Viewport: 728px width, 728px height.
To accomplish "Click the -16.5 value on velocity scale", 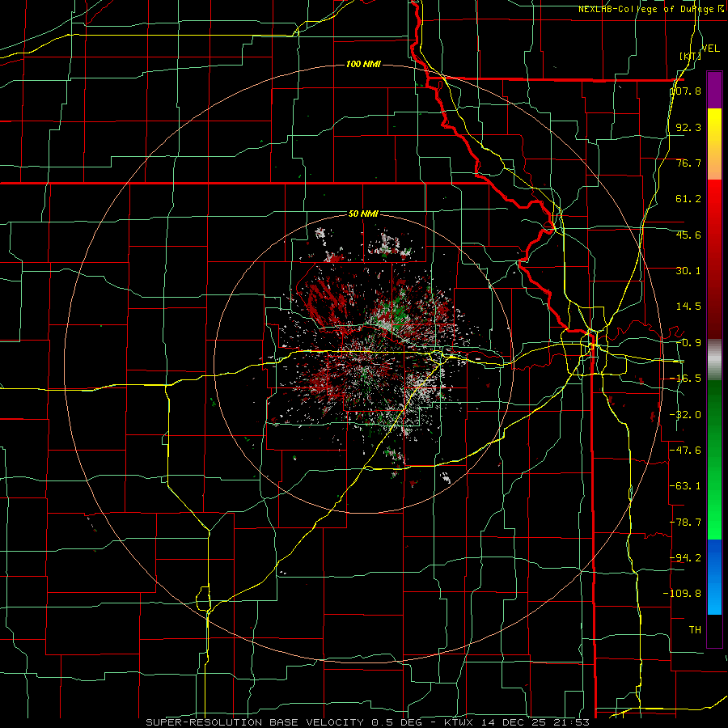I will click(686, 379).
